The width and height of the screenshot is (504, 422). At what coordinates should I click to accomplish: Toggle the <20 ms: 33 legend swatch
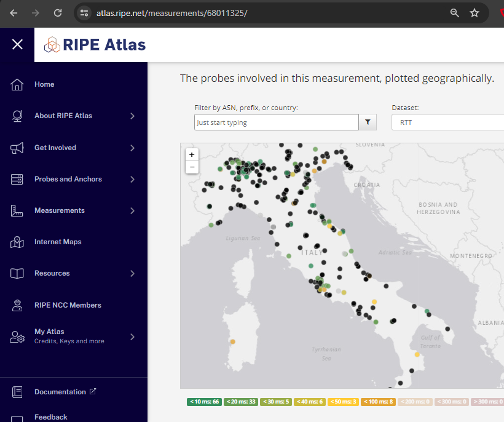coord(241,402)
